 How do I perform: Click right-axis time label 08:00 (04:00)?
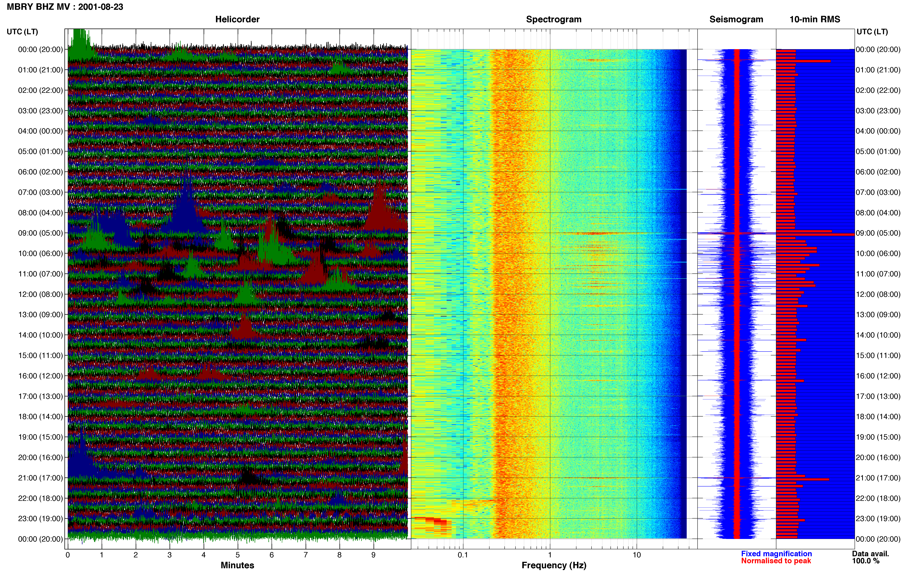pos(878,212)
